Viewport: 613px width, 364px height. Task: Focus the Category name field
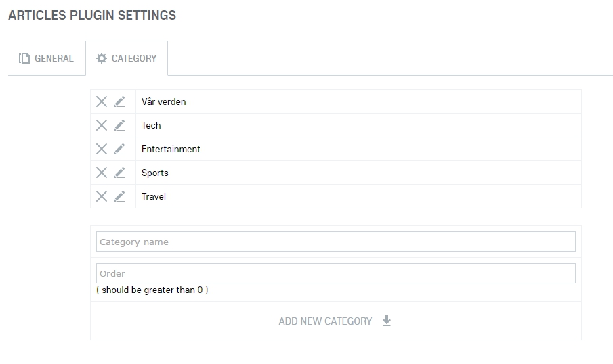[335, 242]
